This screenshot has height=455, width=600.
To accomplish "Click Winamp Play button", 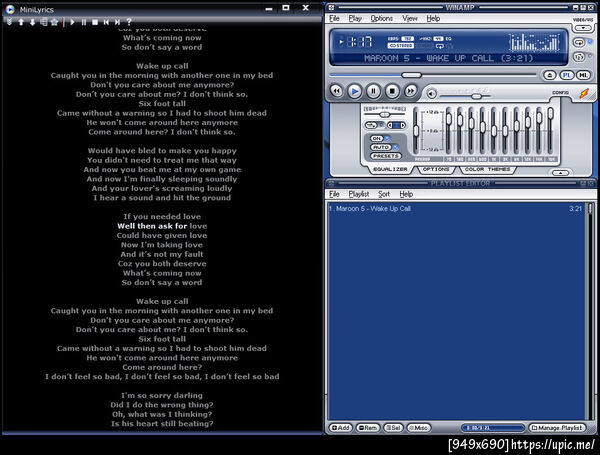I will 355,91.
